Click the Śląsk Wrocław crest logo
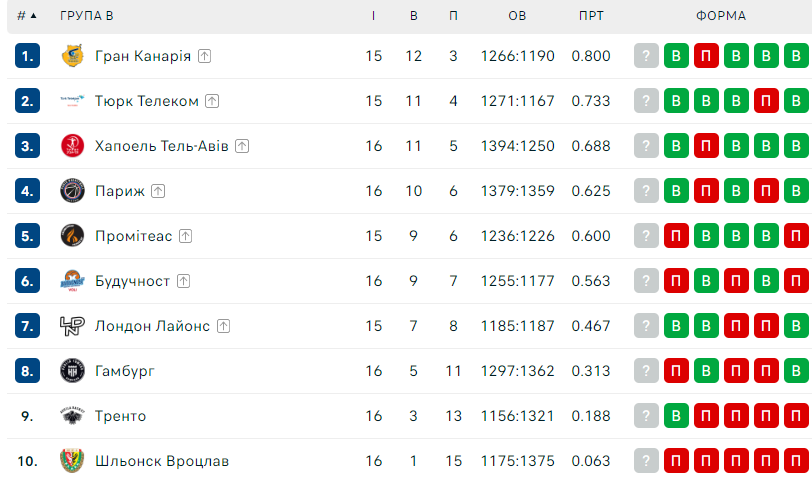Image resolution: width=812 pixels, height=483 pixels. 72,461
